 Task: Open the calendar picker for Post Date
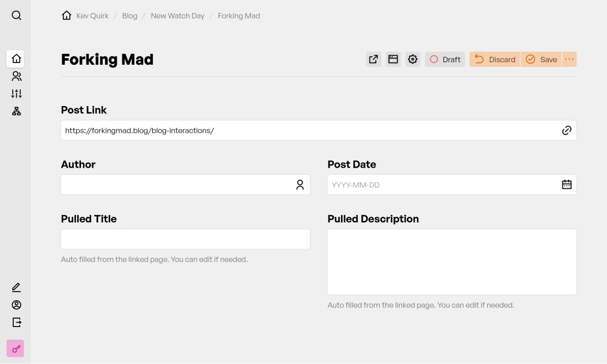tap(567, 185)
